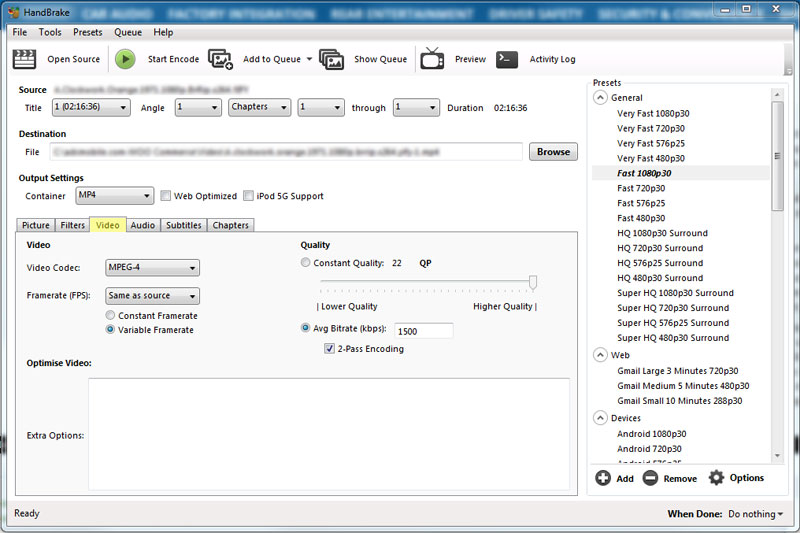Enable the iPod 5G Support checkbox
800x533 pixels.
(x=248, y=196)
